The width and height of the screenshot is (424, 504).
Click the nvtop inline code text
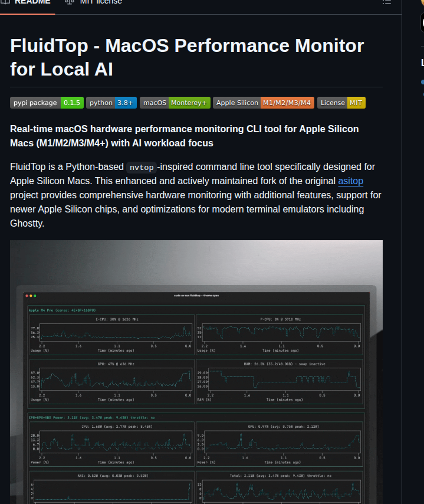pos(142,168)
